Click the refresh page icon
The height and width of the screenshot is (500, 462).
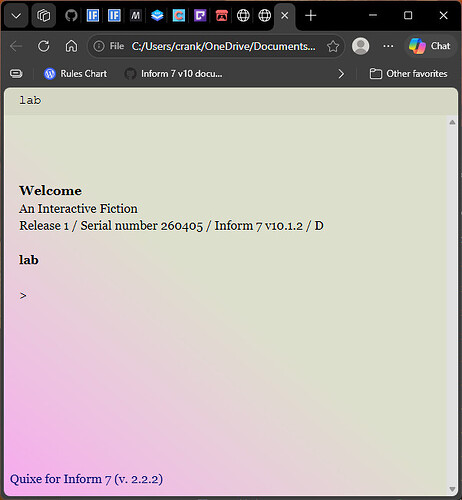coord(44,46)
